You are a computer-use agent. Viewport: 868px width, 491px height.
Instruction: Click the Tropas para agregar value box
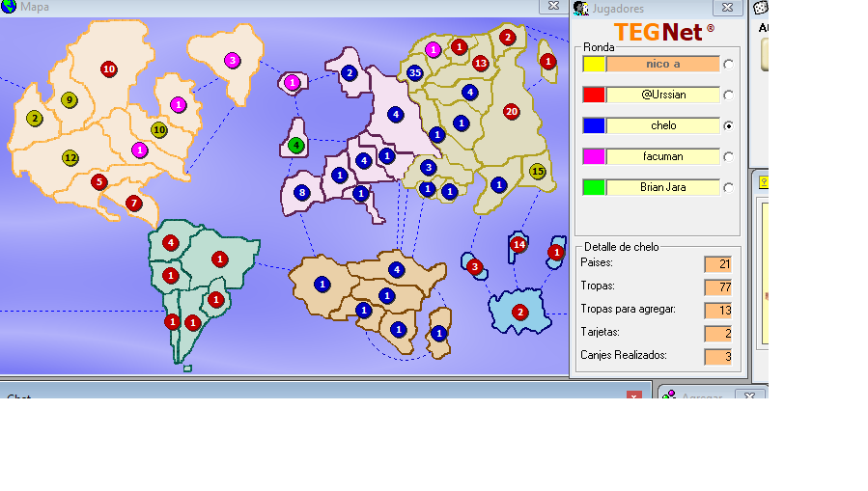tap(718, 311)
